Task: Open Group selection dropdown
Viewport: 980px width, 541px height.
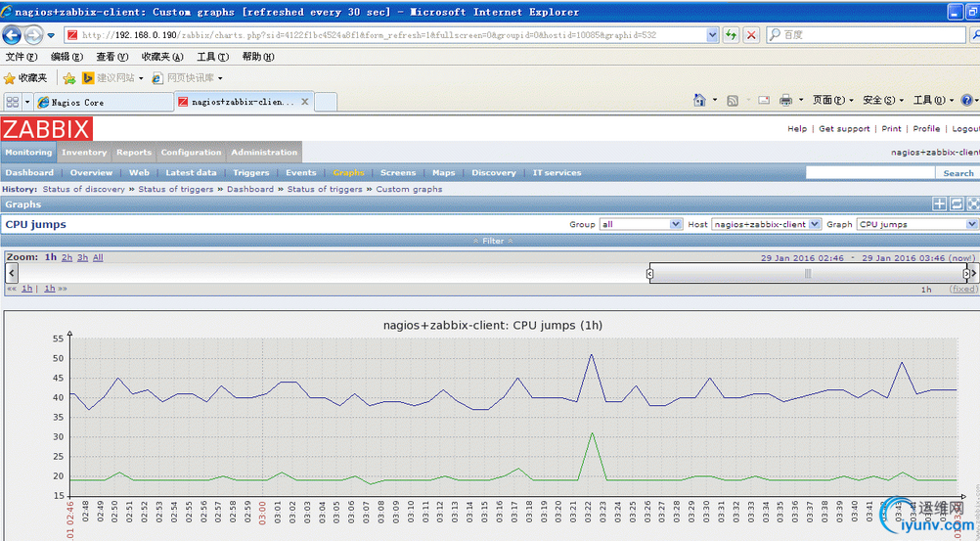Action: click(641, 224)
